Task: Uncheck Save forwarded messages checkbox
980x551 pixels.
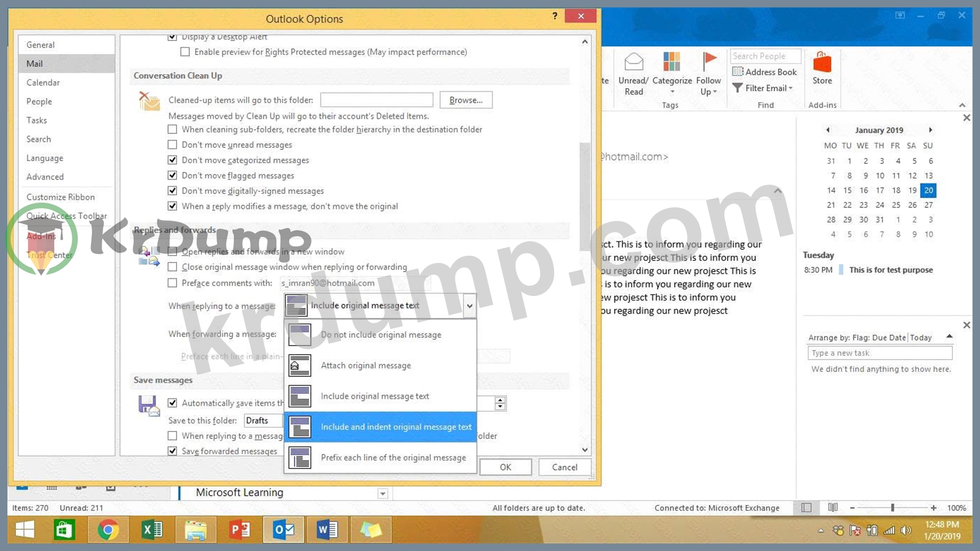Action: click(173, 451)
